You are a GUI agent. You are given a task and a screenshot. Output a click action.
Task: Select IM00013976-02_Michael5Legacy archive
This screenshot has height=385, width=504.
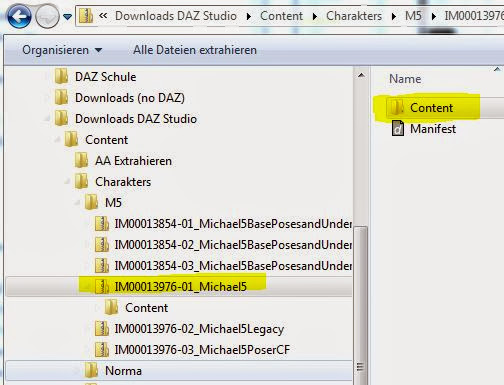point(199,329)
